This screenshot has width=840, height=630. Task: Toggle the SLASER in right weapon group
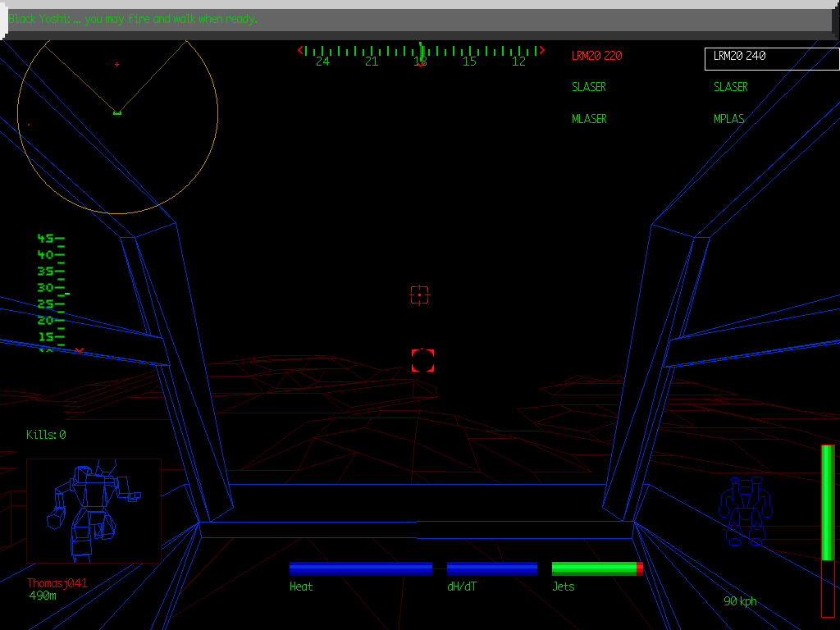click(731, 87)
